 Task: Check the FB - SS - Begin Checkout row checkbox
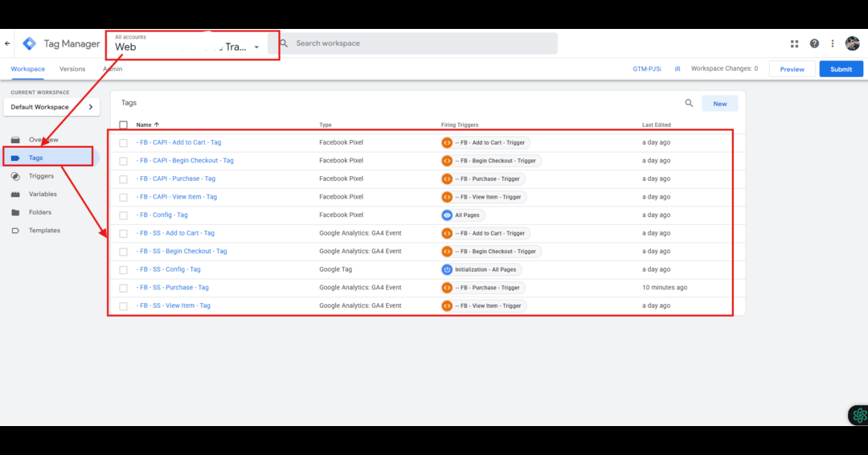point(124,252)
